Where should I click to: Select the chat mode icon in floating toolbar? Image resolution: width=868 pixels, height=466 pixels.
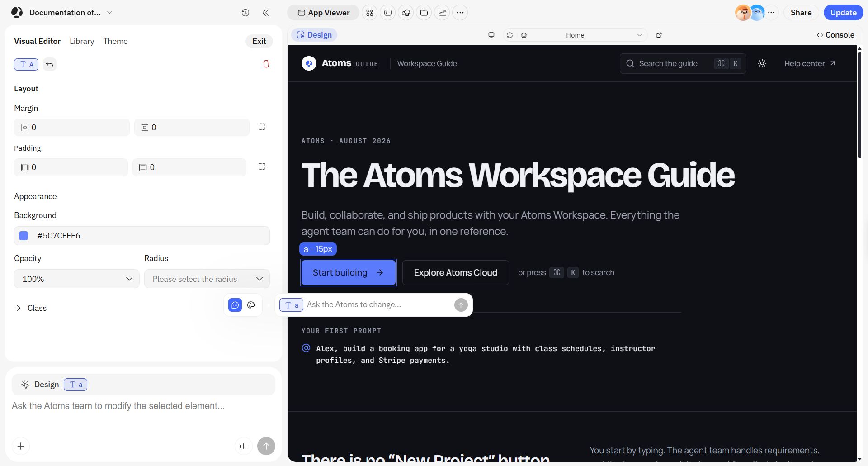(235, 305)
